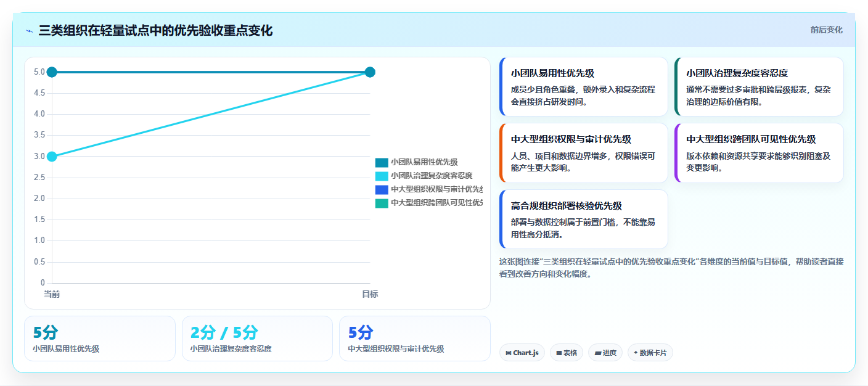868x386 pixels.
Task: Open the 小团队治理复杂度容忍度 info card
Action: pyautogui.click(x=759, y=87)
